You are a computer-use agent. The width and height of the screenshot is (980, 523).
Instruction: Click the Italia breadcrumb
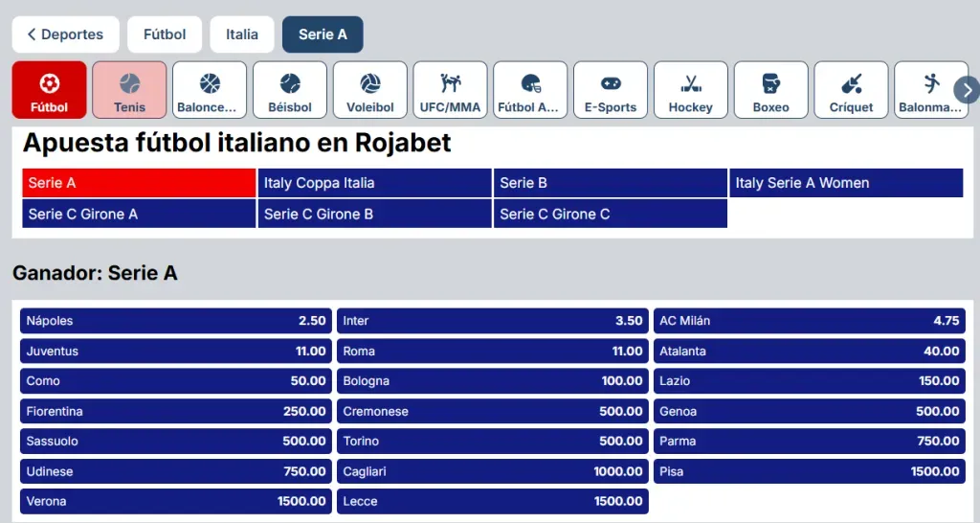click(x=242, y=34)
